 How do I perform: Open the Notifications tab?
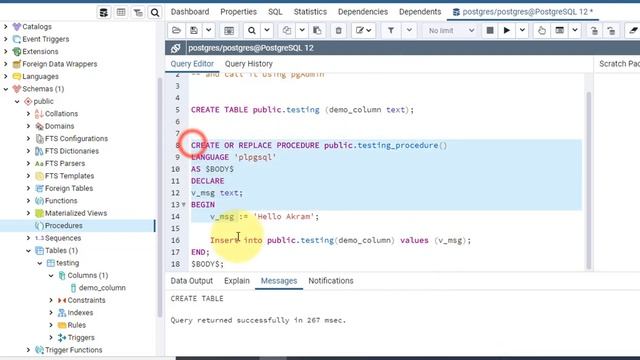pos(331,281)
